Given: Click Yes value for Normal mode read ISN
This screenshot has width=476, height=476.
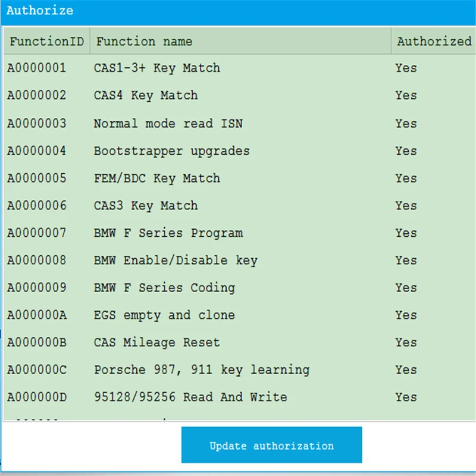Looking at the screenshot, I should coord(406,124).
